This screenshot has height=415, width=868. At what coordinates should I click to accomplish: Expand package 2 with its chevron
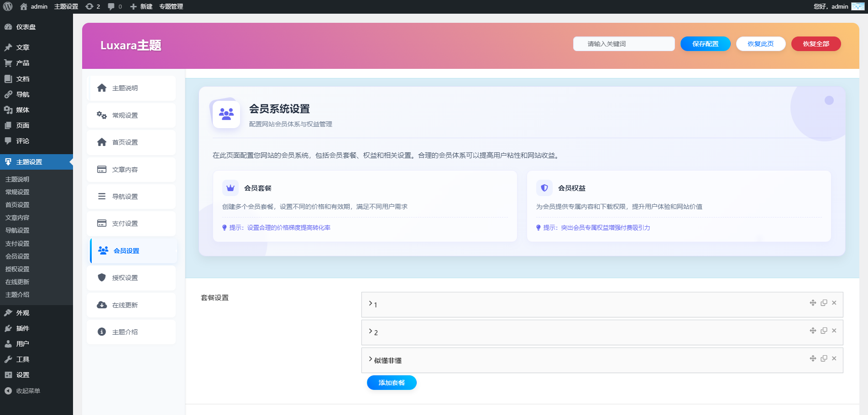(x=370, y=331)
